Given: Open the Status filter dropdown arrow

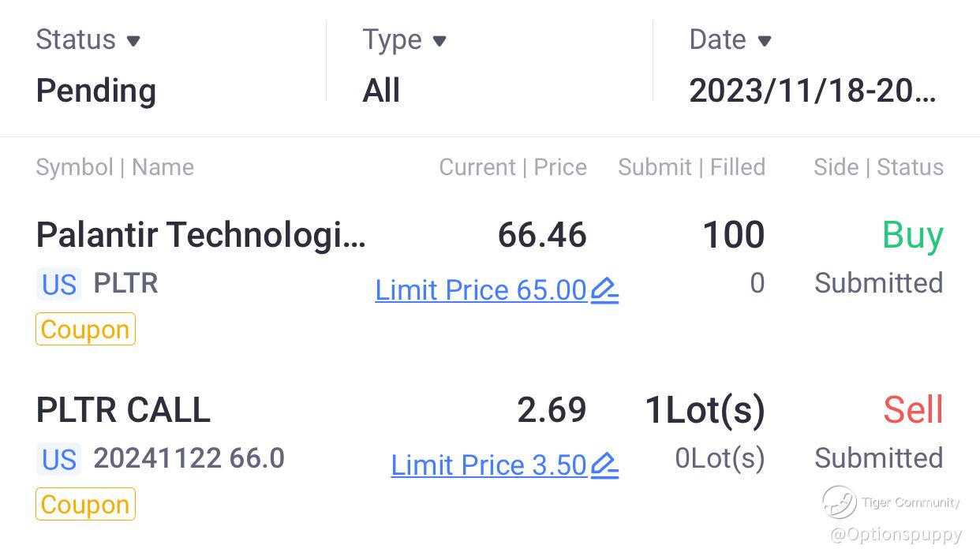Looking at the screenshot, I should click(x=133, y=40).
